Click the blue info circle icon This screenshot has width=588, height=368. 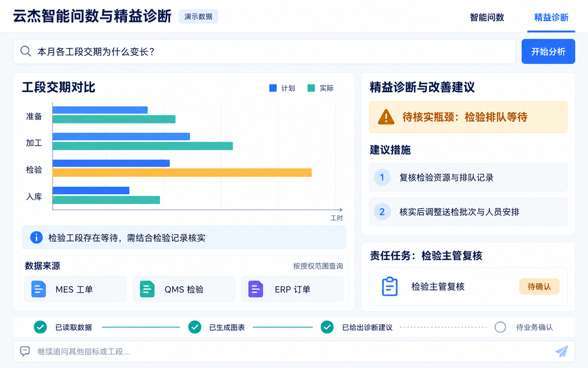(x=36, y=237)
